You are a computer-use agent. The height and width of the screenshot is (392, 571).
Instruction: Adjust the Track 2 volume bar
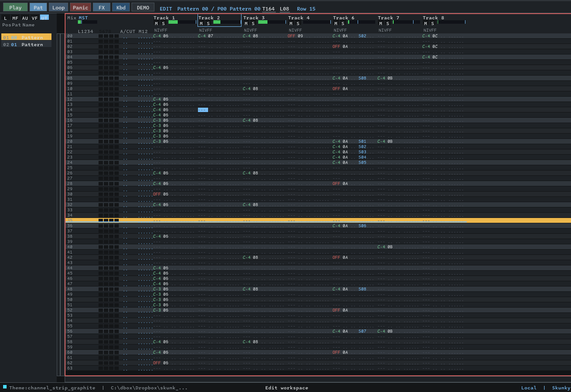pyautogui.click(x=227, y=22)
